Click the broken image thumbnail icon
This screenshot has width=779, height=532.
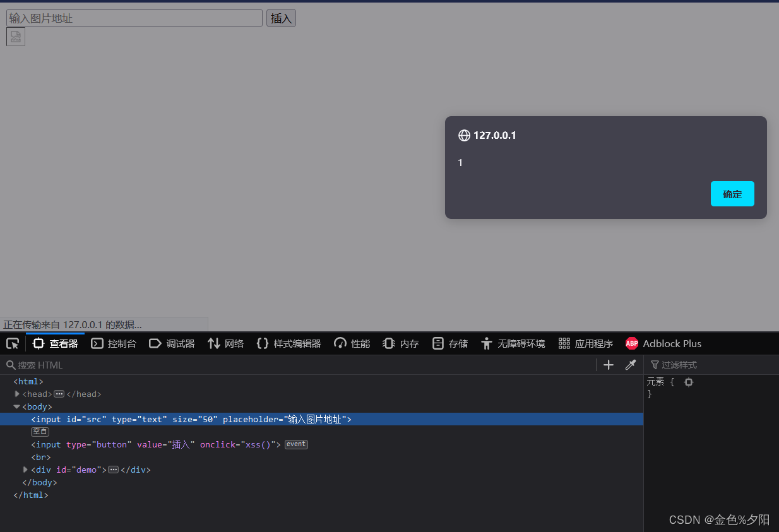pos(16,37)
